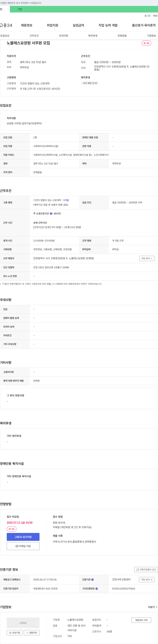Click the 노블레스요양원 사무원 모집 title

pyautogui.click(x=28, y=43)
